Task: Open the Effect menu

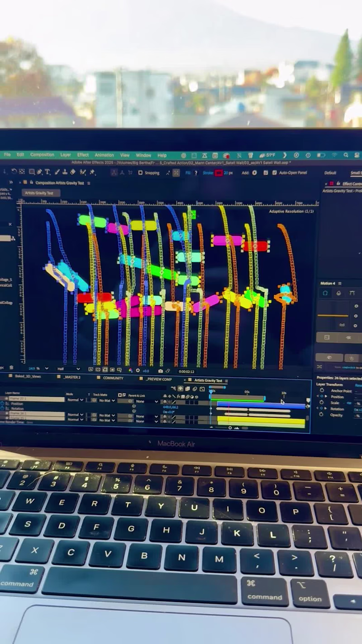Action: [83, 155]
